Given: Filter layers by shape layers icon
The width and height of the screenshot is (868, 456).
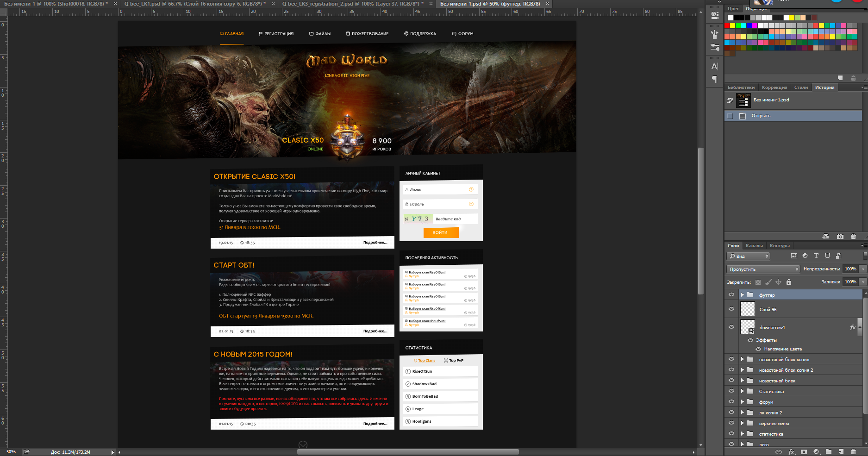Looking at the screenshot, I should point(827,256).
